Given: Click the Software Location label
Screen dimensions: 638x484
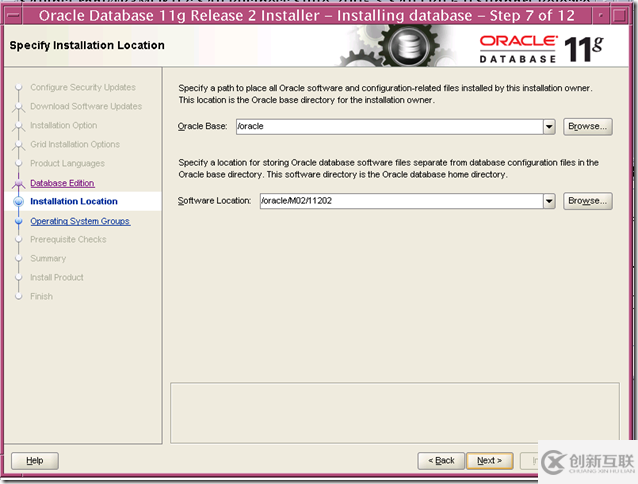Looking at the screenshot, I should tap(214, 201).
